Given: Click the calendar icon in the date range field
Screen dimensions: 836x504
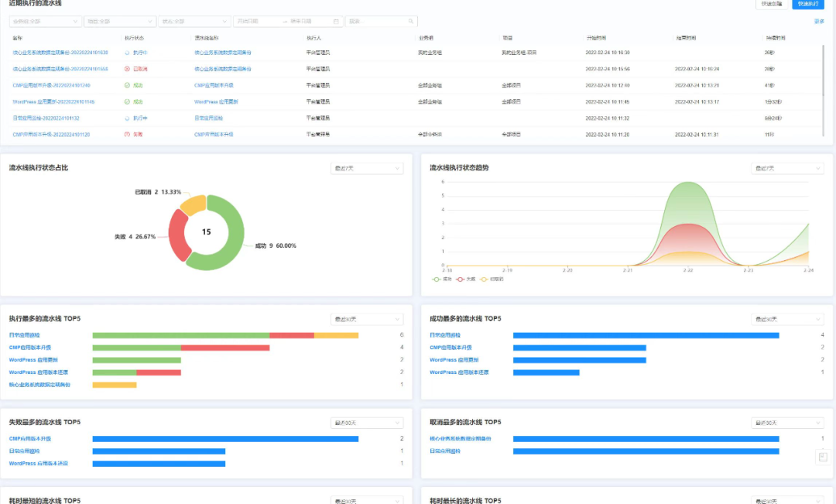Looking at the screenshot, I should click(336, 22).
